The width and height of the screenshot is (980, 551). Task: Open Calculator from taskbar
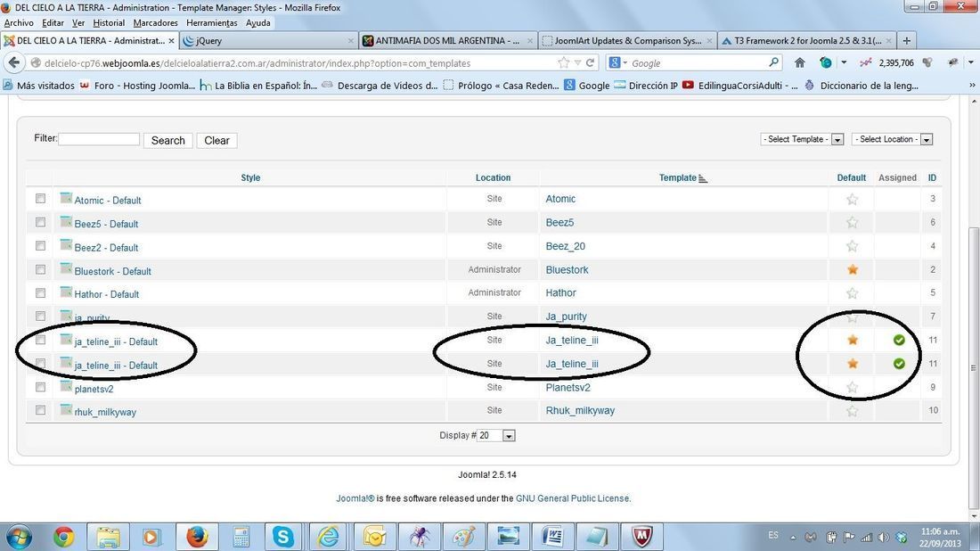pyautogui.click(x=240, y=537)
